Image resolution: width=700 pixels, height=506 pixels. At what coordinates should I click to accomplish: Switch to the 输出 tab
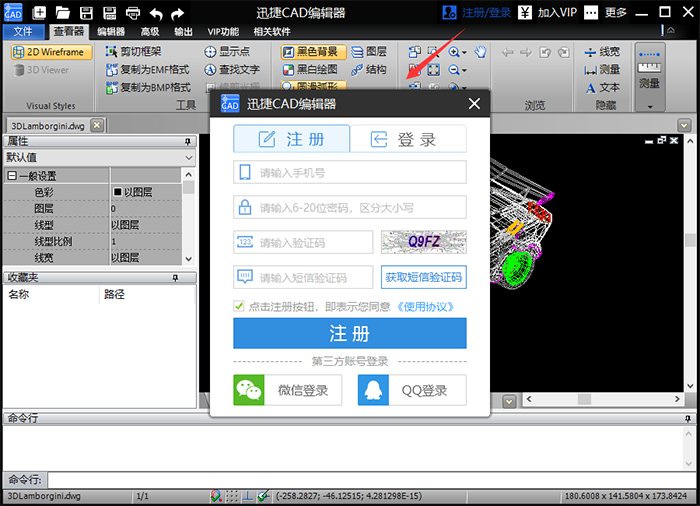click(183, 31)
